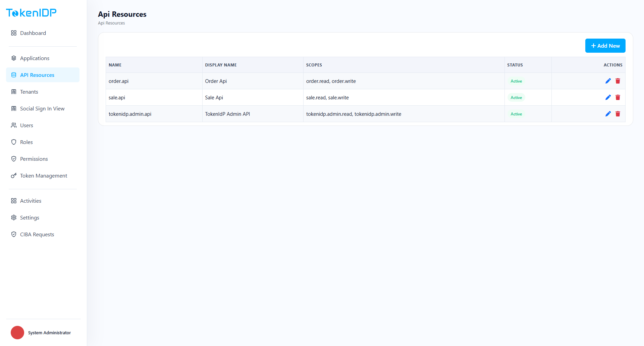Open CIBA Requests page
Screen dimensions: 644x346
coord(43,234)
